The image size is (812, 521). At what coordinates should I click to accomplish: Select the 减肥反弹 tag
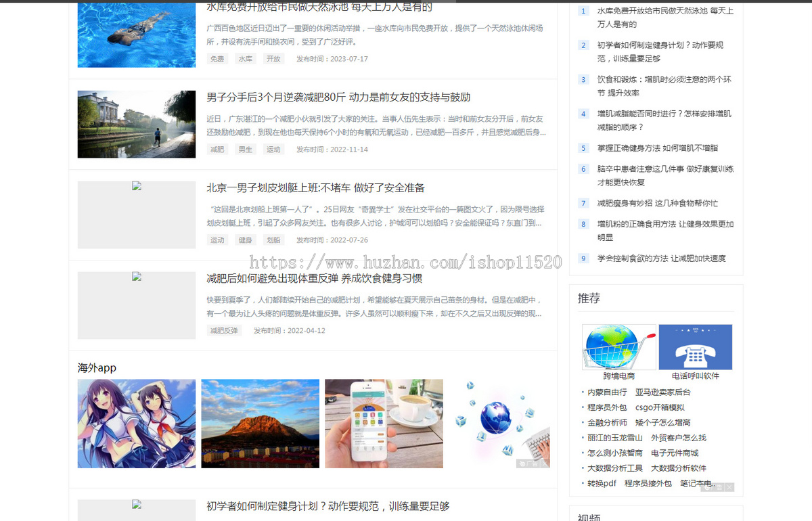click(x=224, y=331)
